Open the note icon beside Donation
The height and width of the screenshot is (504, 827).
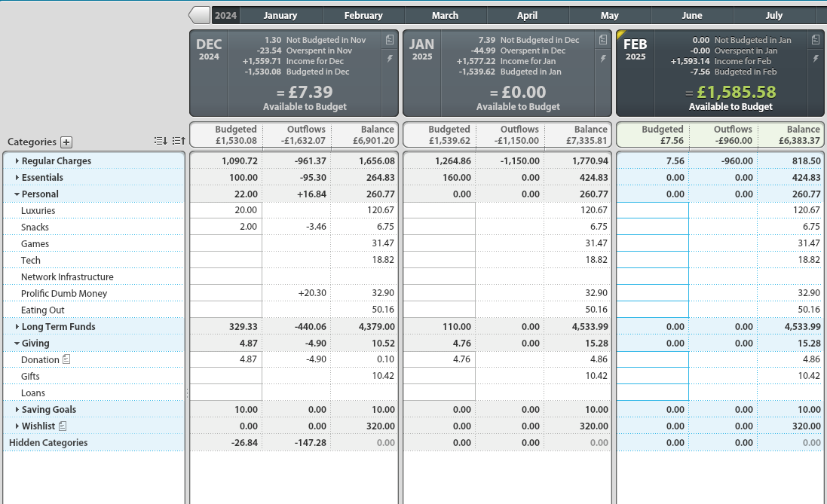tap(66, 359)
